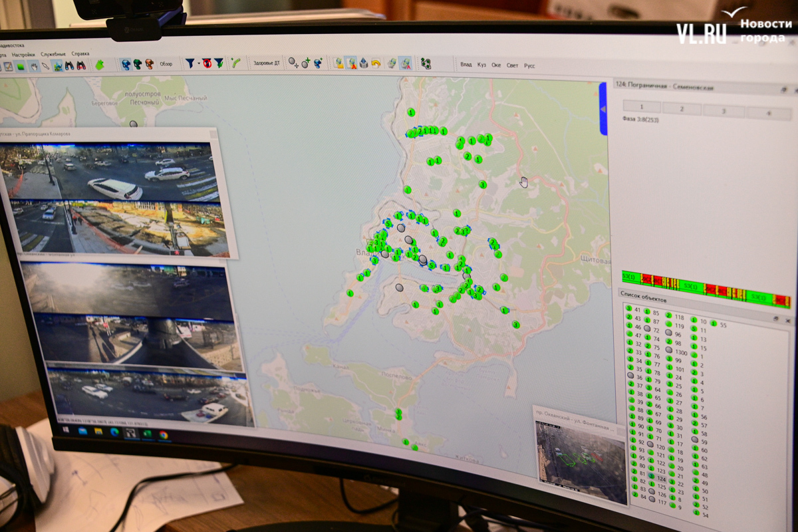This screenshot has height=532, width=798.
Task: Select phase button 2 in intersection panel
Action: pos(682,108)
